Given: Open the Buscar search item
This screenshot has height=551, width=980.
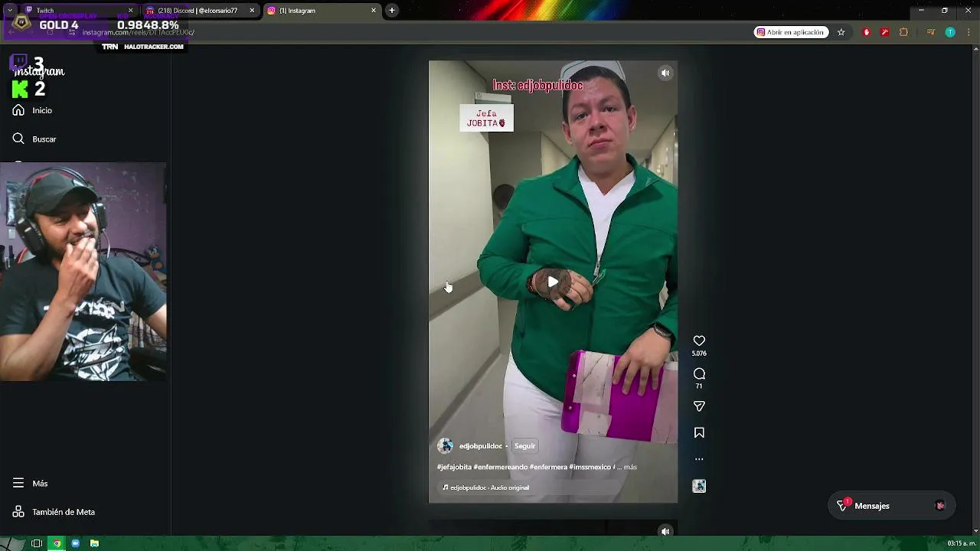Looking at the screenshot, I should pyautogui.click(x=34, y=139).
